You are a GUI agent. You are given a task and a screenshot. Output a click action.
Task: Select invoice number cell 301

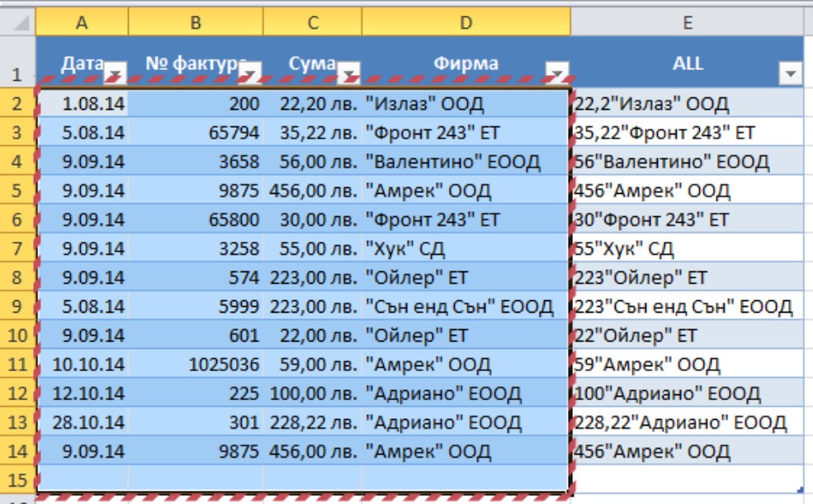coord(196,422)
